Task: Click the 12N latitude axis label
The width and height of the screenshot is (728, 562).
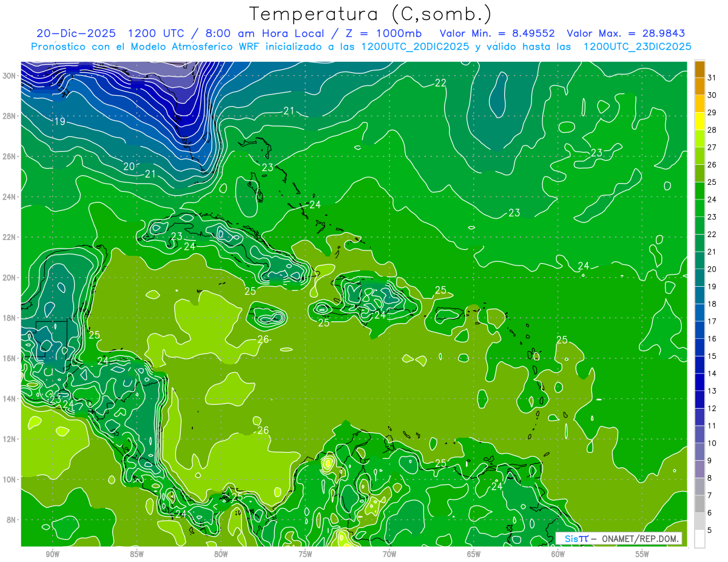Action: (10, 439)
